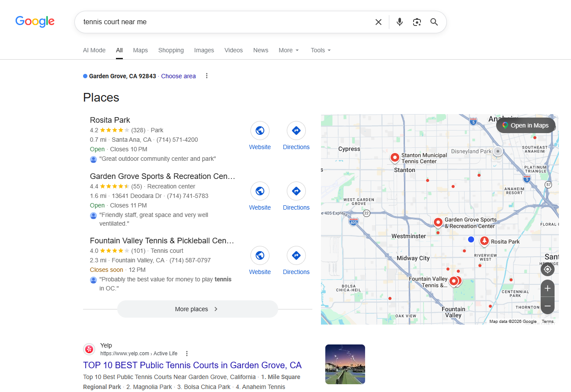Image resolution: width=571 pixels, height=392 pixels.
Task: Click the Westminster label on the map
Action: click(409, 236)
